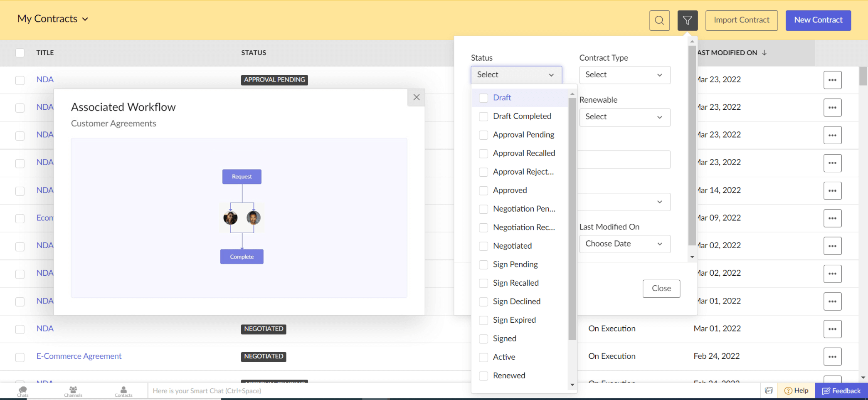Expand the Contract Type dropdown

(624, 75)
